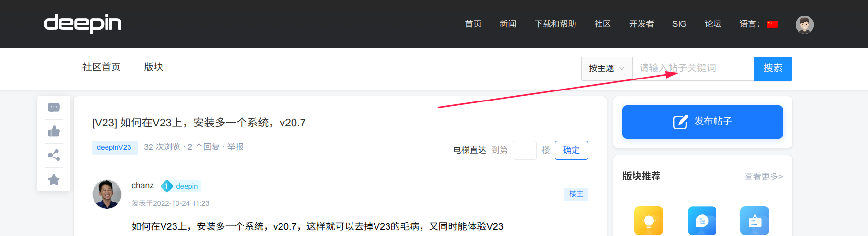Click the deepinV23 tag

pos(114,147)
